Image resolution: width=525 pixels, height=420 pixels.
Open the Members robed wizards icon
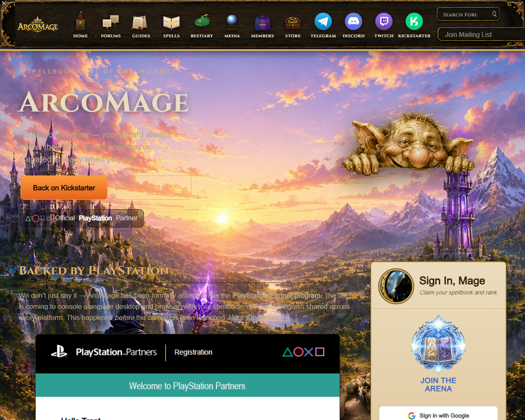(x=262, y=23)
